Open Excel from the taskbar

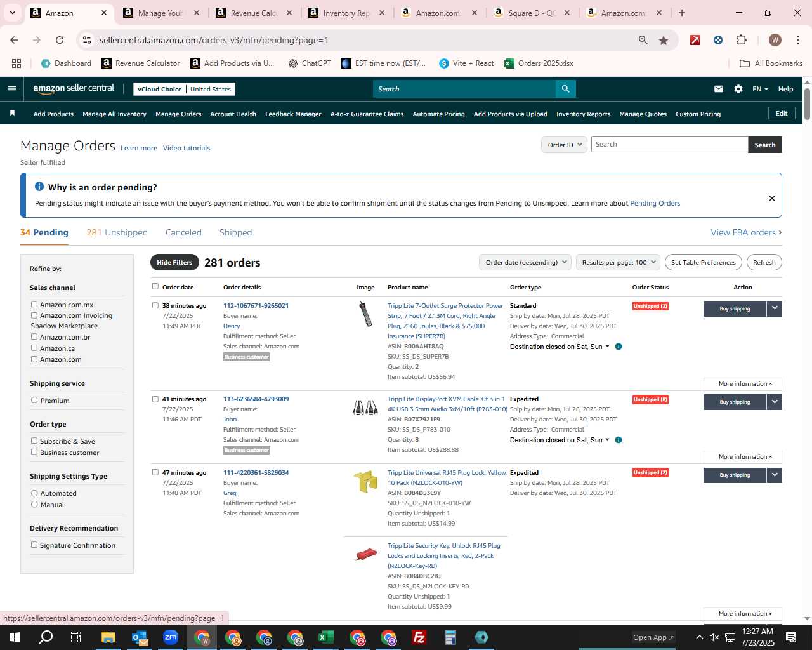tap(326, 637)
